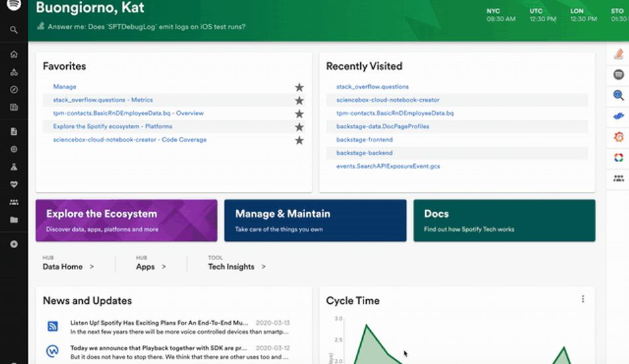Screen dimensions: 629x364
Task: Click the gray Spotify shortcut on right rail
Action: tap(618, 75)
